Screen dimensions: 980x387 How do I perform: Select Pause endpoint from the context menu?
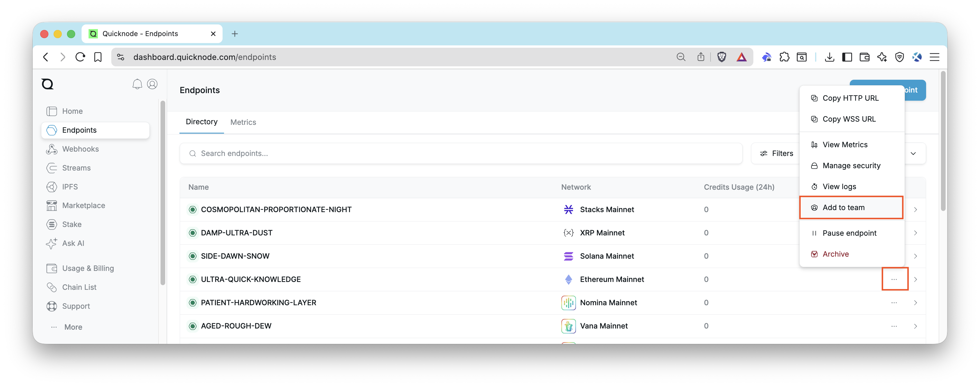pyautogui.click(x=849, y=233)
